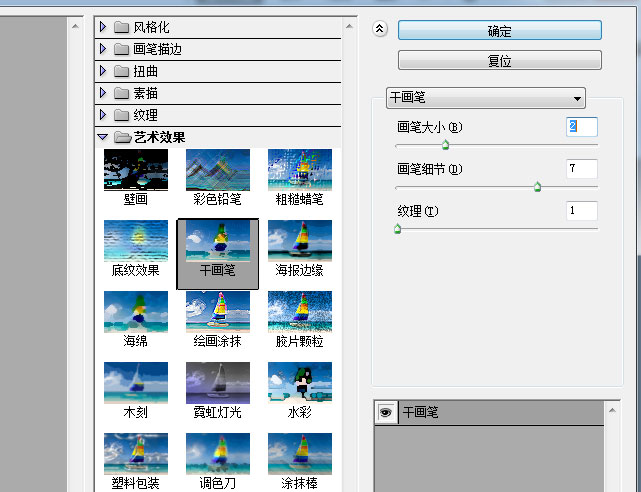The image size is (641, 492).
Task: Collapse the 艺术效果 folder
Action: (103, 137)
